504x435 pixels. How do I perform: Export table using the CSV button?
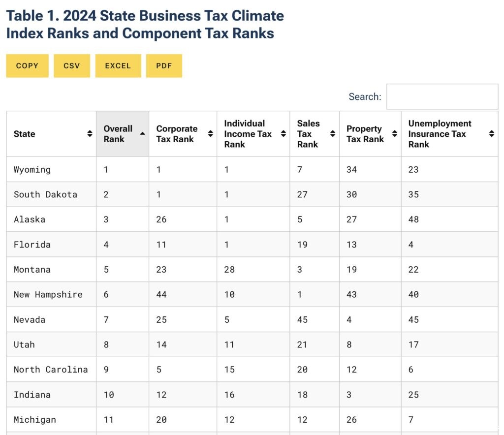coord(72,66)
